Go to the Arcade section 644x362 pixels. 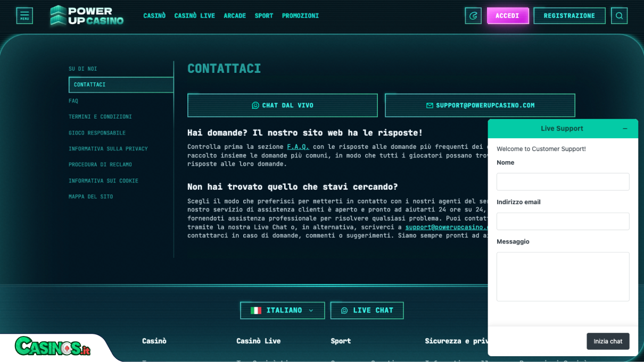coord(235,16)
